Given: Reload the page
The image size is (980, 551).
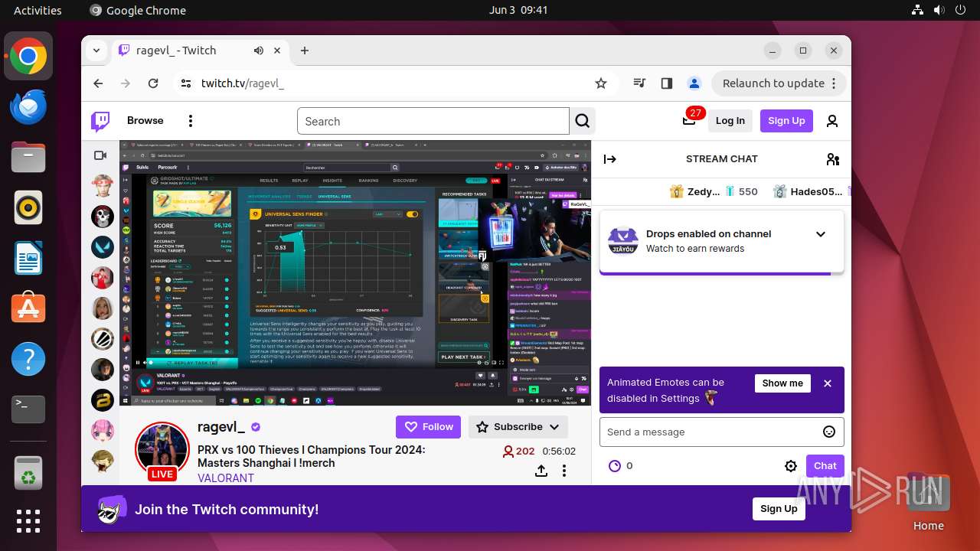Looking at the screenshot, I should point(153,83).
